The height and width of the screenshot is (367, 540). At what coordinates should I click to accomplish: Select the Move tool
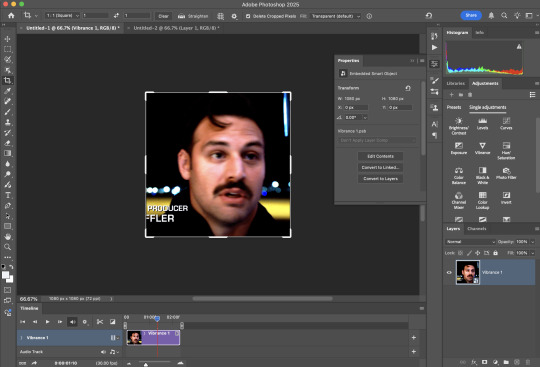click(7, 39)
